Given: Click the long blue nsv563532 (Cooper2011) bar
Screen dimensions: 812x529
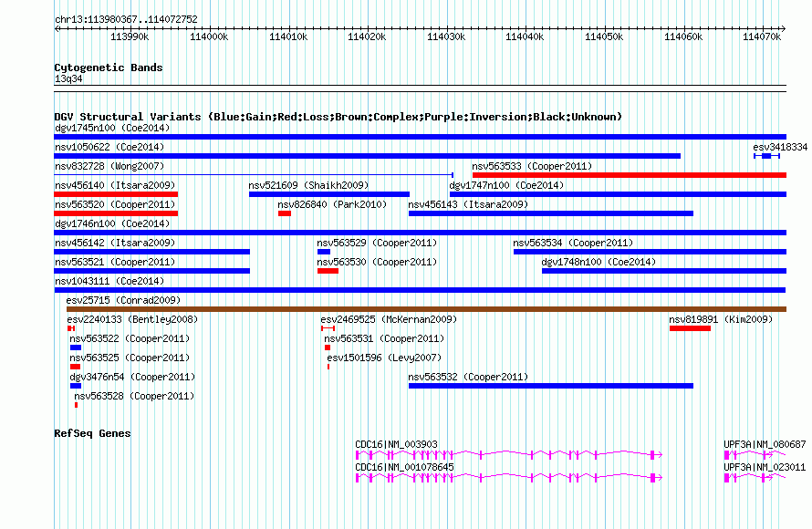Looking at the screenshot, I should pos(551,386).
